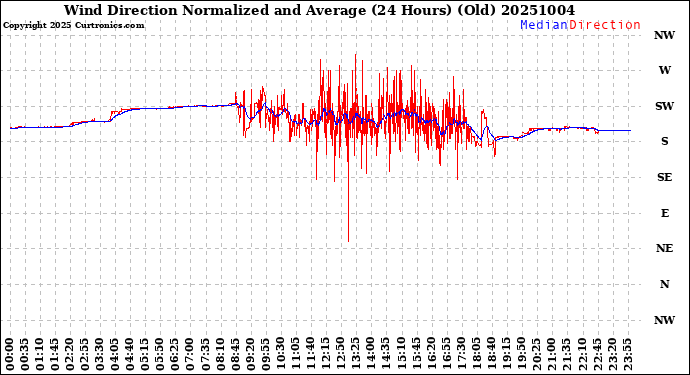The height and width of the screenshot is (375, 690).
Task: Click the '14:35' time axis label
Action: (x=385, y=355)
